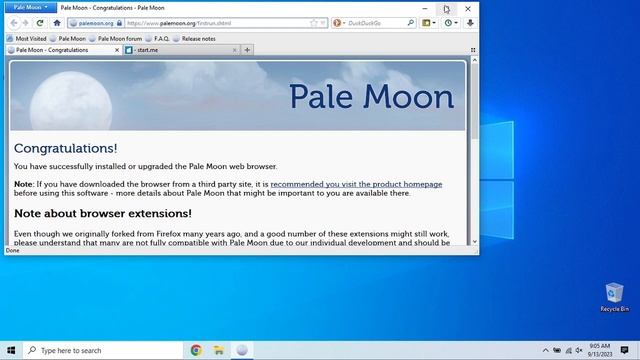Click the palemoon.org site identity button
640x360 pixels.
(96, 23)
